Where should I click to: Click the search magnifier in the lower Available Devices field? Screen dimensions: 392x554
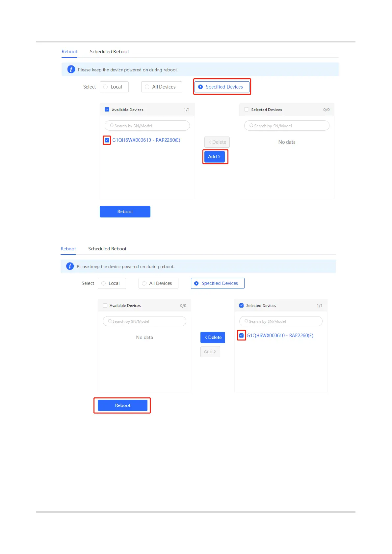(110, 321)
